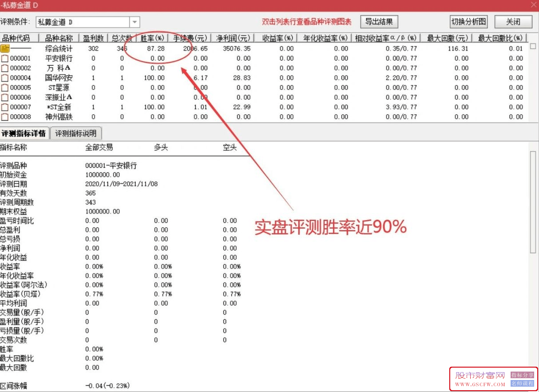Switch to the 评测指标详情 tab
The image size is (539, 392).
click(24, 133)
